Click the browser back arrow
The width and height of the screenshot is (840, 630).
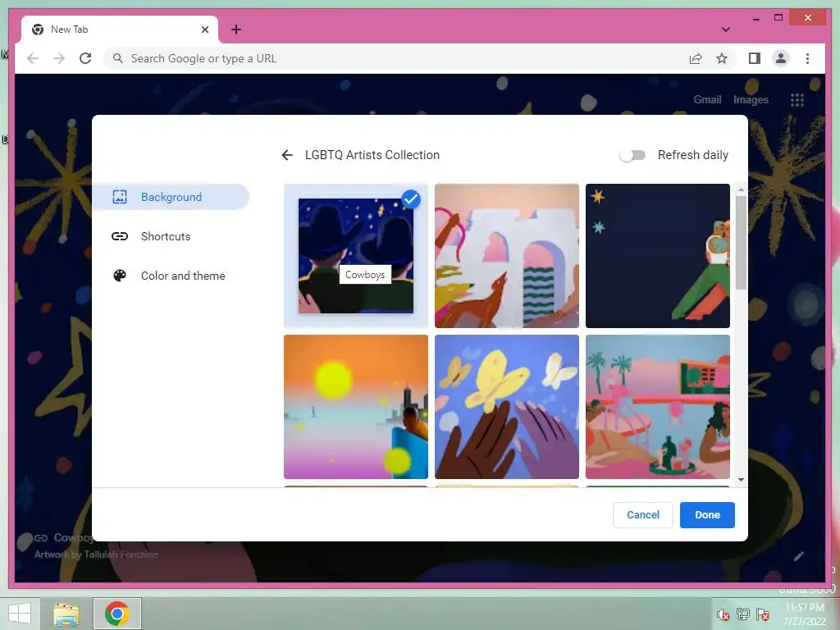(x=33, y=58)
